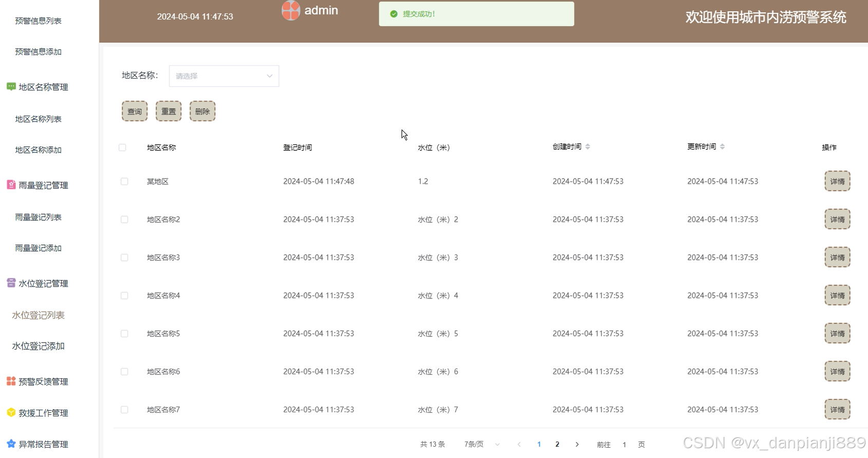The width and height of the screenshot is (868, 458).
Task: View 详情 for 地区名称5 row
Action: (837, 333)
